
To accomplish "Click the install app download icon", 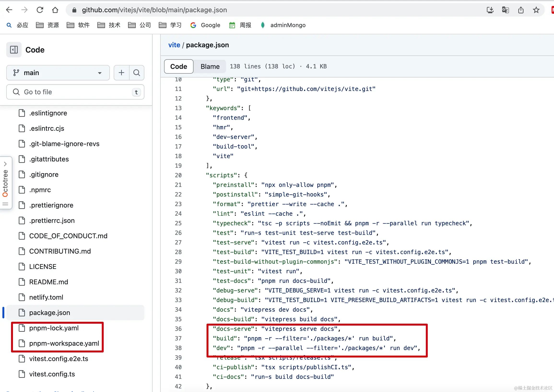I will pos(490,10).
